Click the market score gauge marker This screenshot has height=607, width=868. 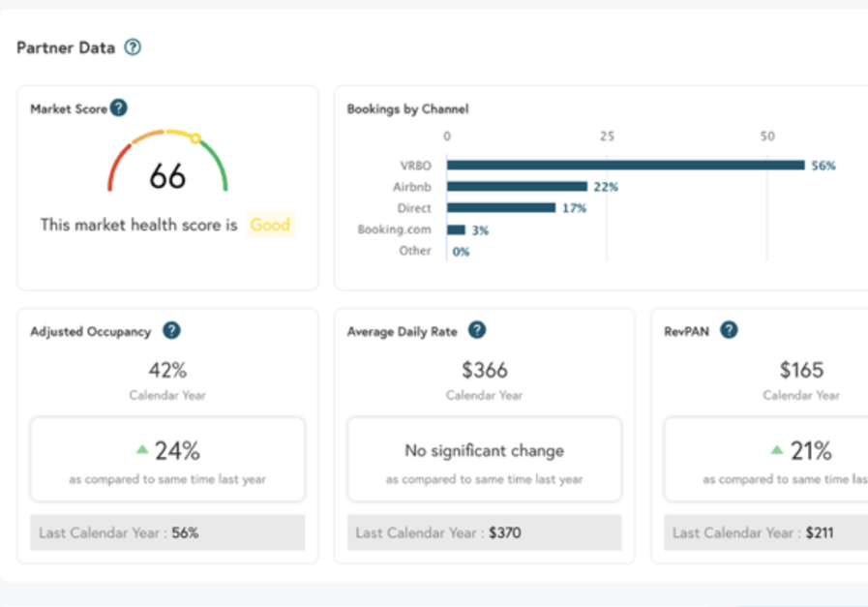[x=195, y=138]
